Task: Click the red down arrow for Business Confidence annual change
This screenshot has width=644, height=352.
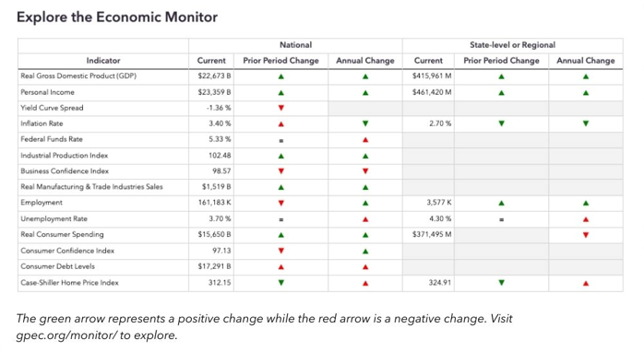Action: pyautogui.click(x=365, y=171)
